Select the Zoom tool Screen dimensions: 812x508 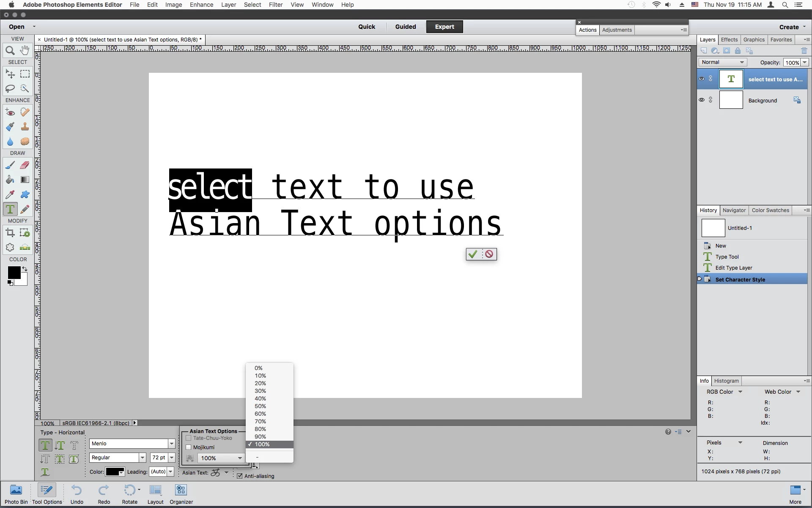[10, 51]
